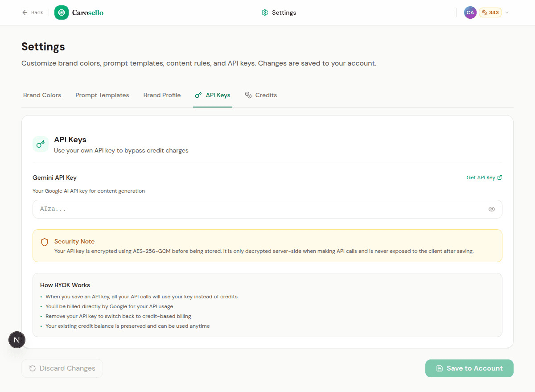
Task: Click the external link icon beside Get API Key
Action: (500, 177)
